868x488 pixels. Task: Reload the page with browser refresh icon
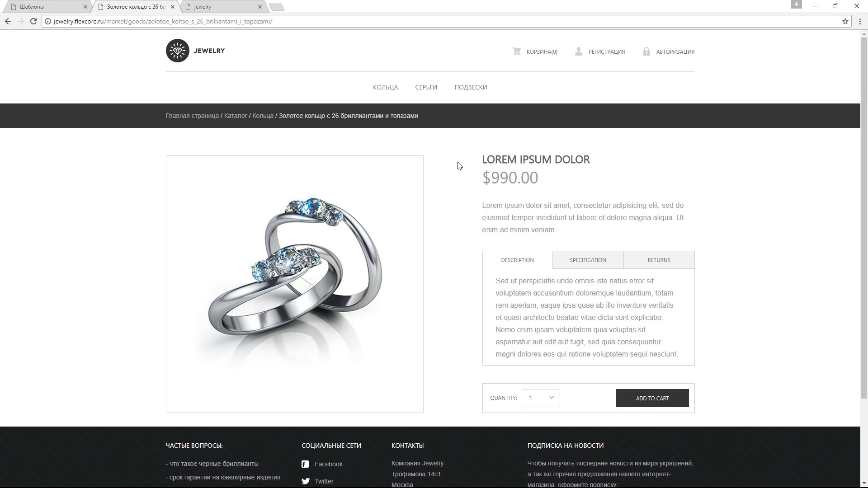33,21
